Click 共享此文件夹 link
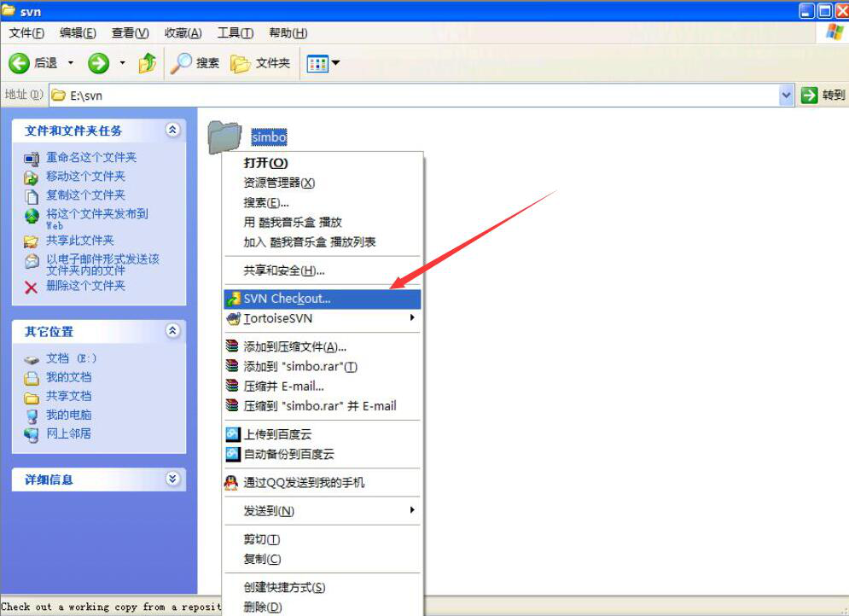849x616 pixels. (80, 241)
